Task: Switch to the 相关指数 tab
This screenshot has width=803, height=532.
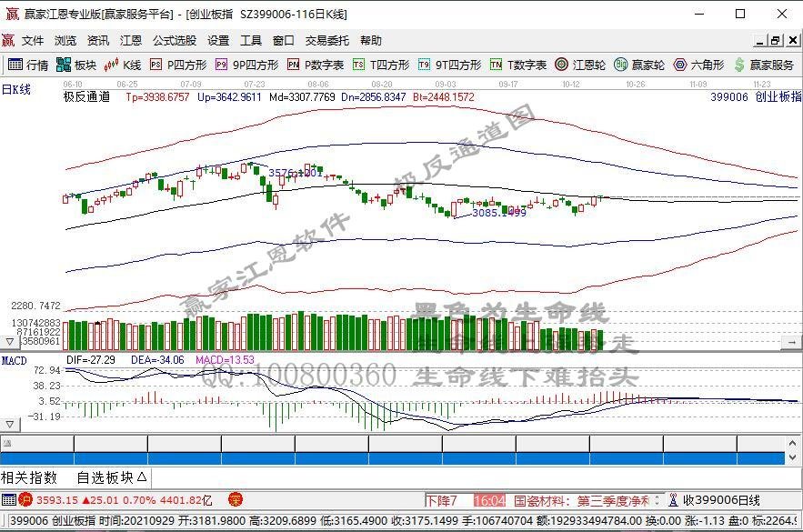Action: 29,477
